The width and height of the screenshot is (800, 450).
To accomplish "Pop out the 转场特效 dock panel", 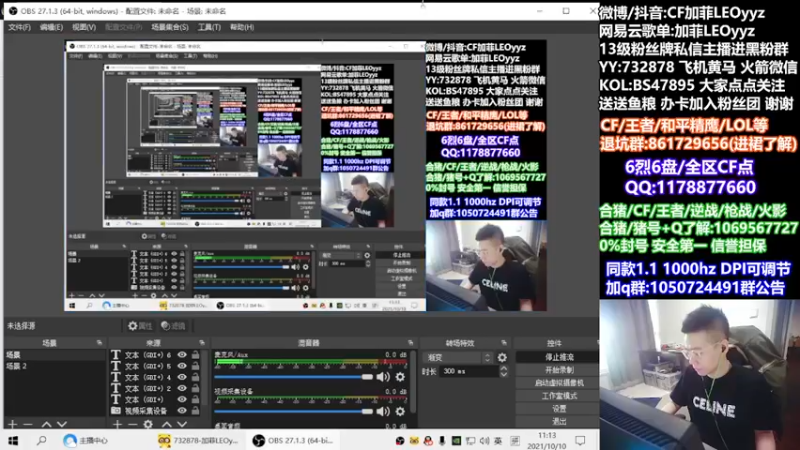I will tap(504, 343).
